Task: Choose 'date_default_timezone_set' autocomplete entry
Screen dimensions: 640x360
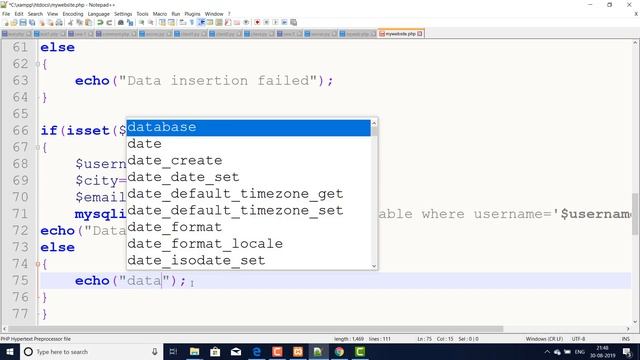Action: 249,211
